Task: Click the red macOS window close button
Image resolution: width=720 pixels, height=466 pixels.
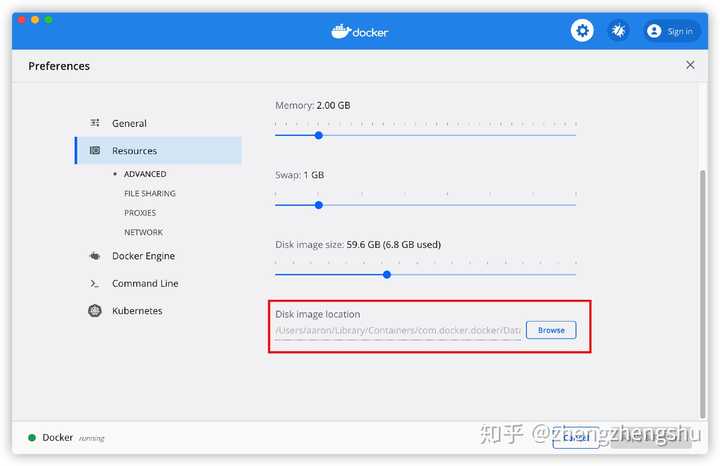Action: point(22,20)
